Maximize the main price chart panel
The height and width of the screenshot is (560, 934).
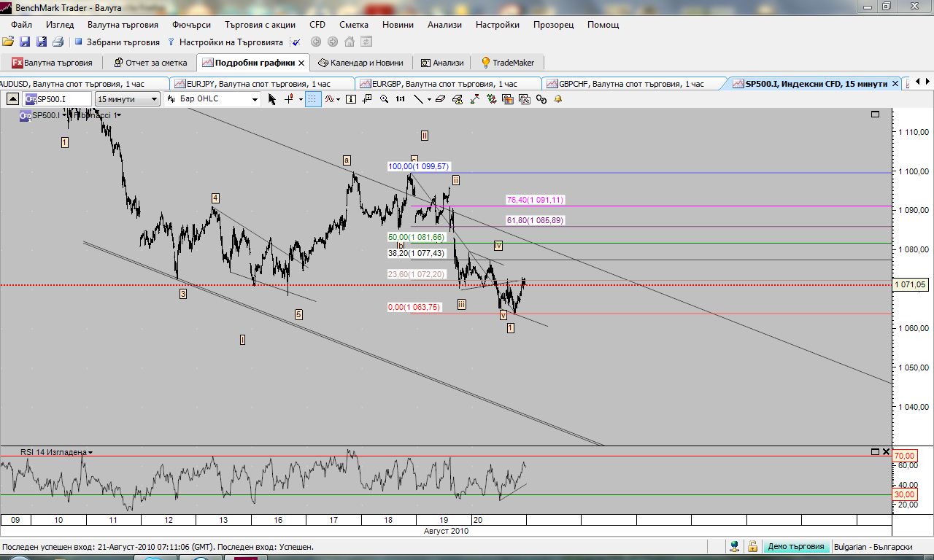(875, 114)
